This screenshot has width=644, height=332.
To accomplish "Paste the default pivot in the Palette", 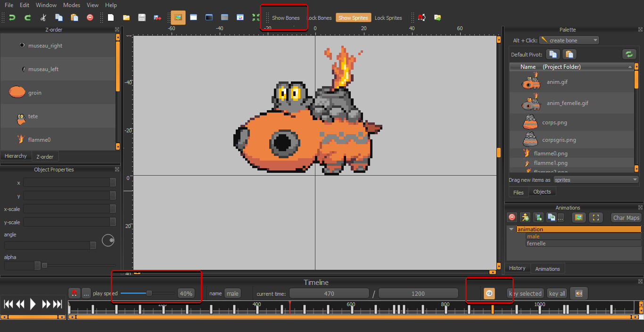I will [569, 54].
